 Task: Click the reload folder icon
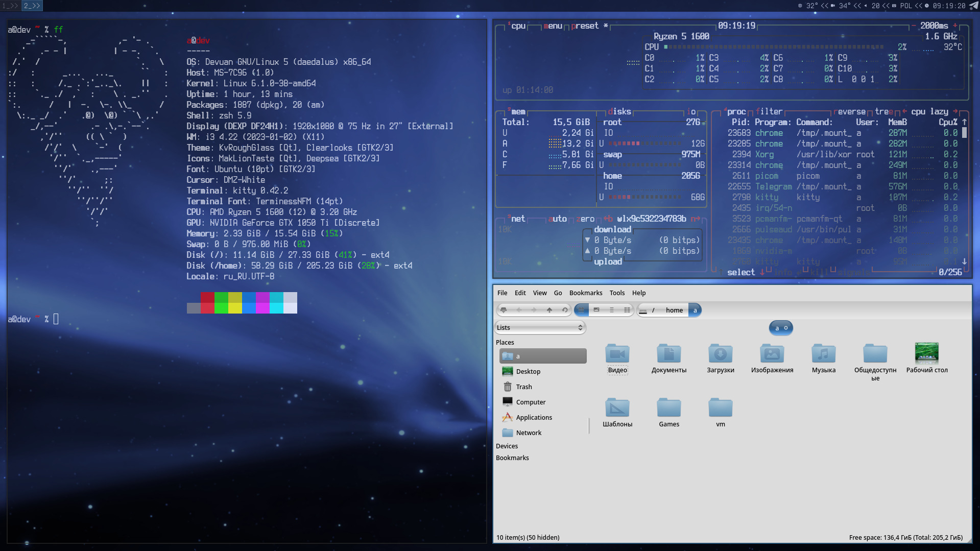(565, 310)
